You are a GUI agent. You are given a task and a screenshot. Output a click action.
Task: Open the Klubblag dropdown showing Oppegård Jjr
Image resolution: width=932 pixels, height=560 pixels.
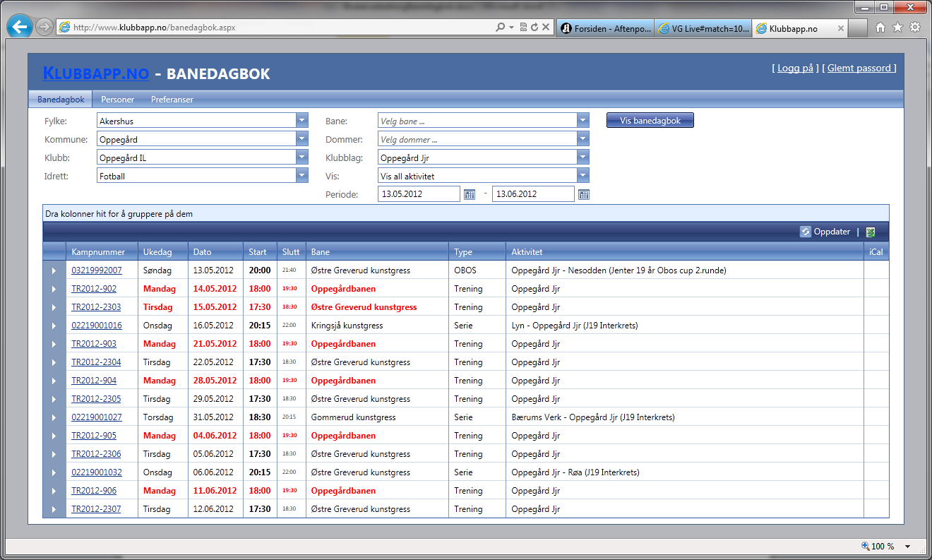point(583,157)
